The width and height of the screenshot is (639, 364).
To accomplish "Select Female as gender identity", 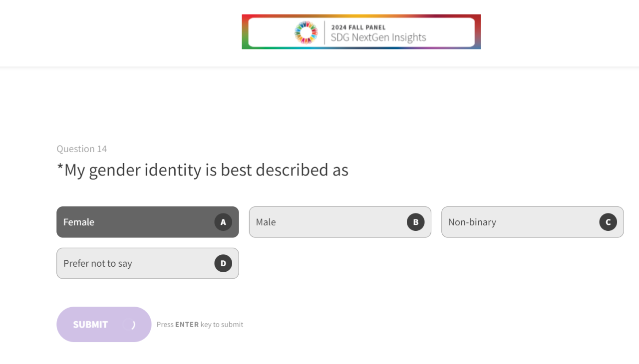I will (135, 222).
